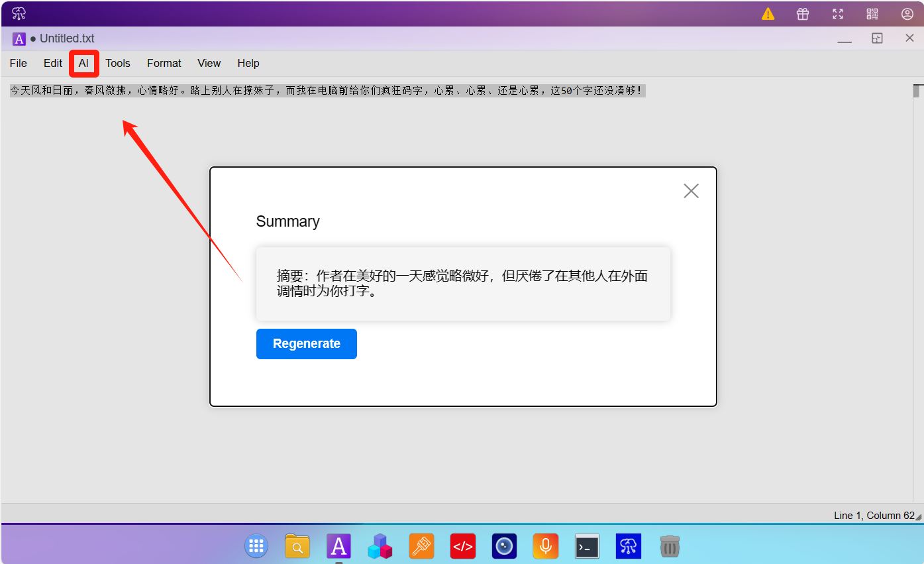Open the orange paintbrush app in dock
The height and width of the screenshot is (564, 924).
[421, 546]
